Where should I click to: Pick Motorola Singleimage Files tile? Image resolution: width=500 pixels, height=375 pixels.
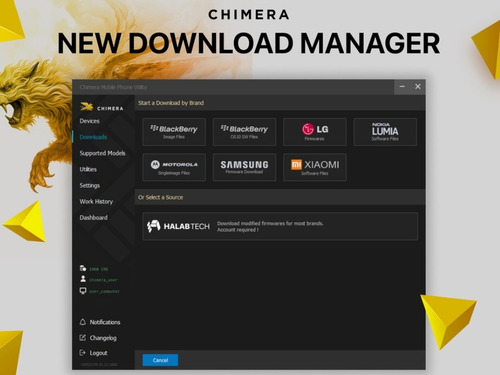[174, 167]
